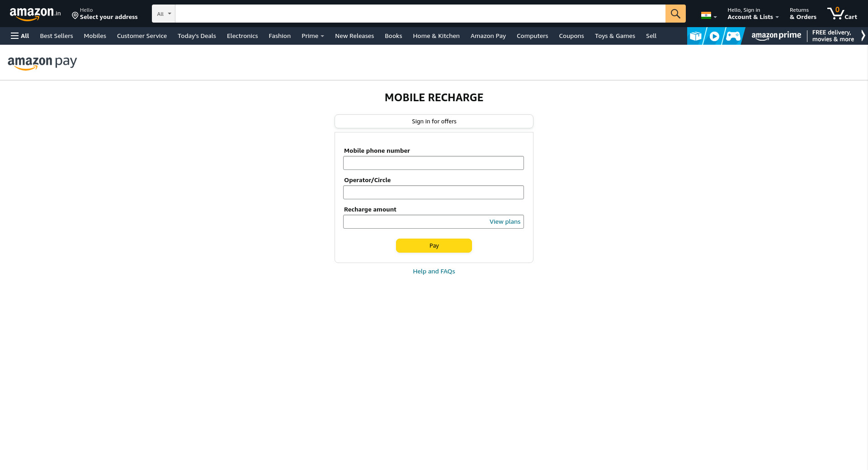The image size is (868, 470).
Task: Click the Sign in for offers button
Action: [434, 121]
